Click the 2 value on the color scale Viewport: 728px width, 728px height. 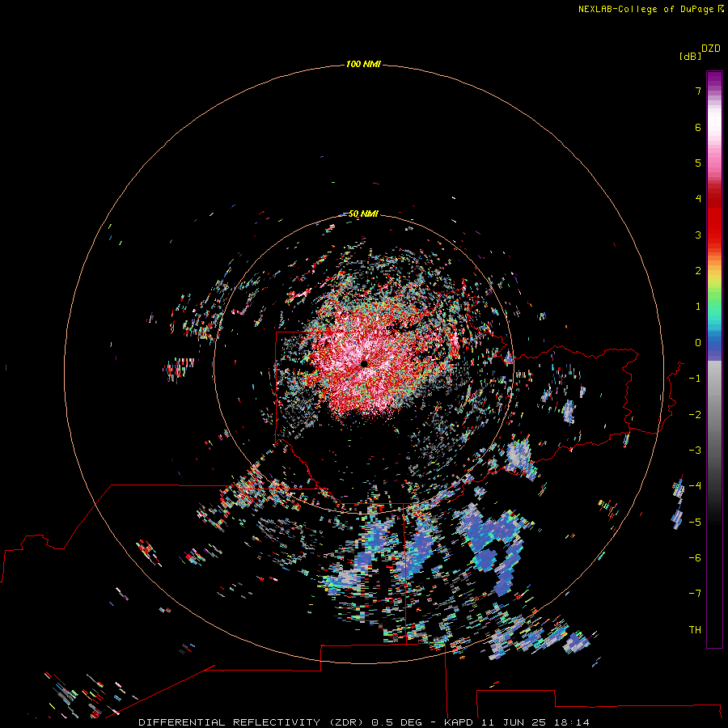(698, 271)
